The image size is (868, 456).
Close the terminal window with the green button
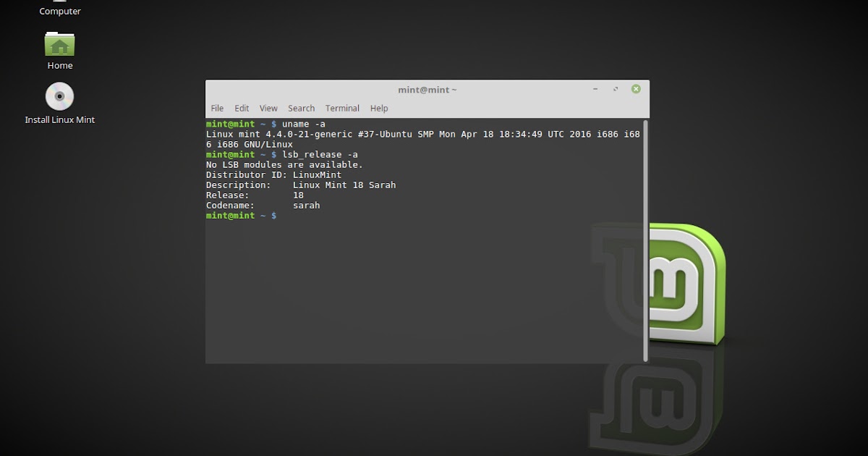click(x=636, y=89)
